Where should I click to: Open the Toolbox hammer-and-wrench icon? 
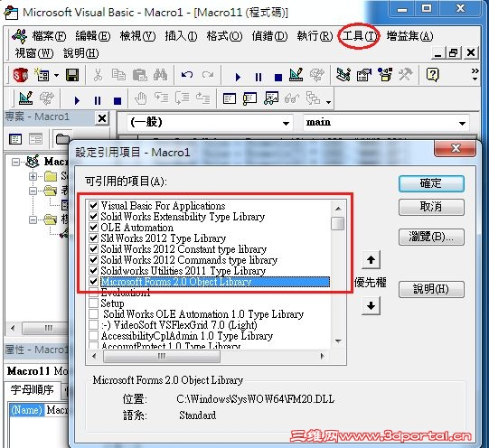406,75
